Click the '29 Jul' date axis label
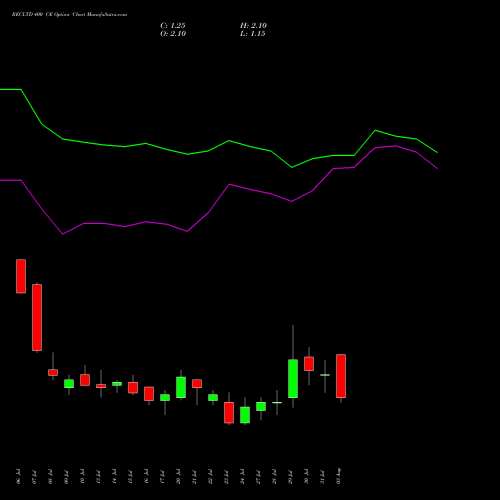Viewport: 500px width, 500px height. (x=290, y=477)
